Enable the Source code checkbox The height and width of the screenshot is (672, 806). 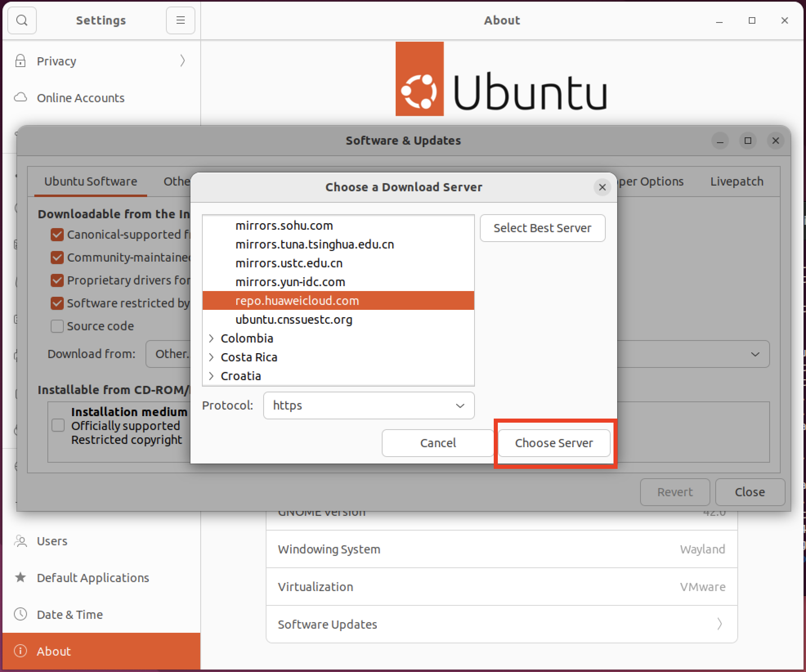point(57,326)
